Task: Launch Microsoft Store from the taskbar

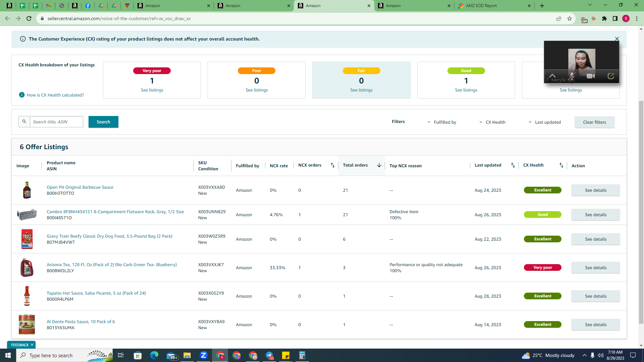Action: click(138, 355)
